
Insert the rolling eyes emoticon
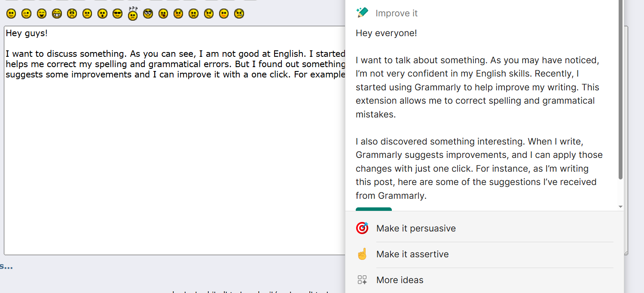148,14
